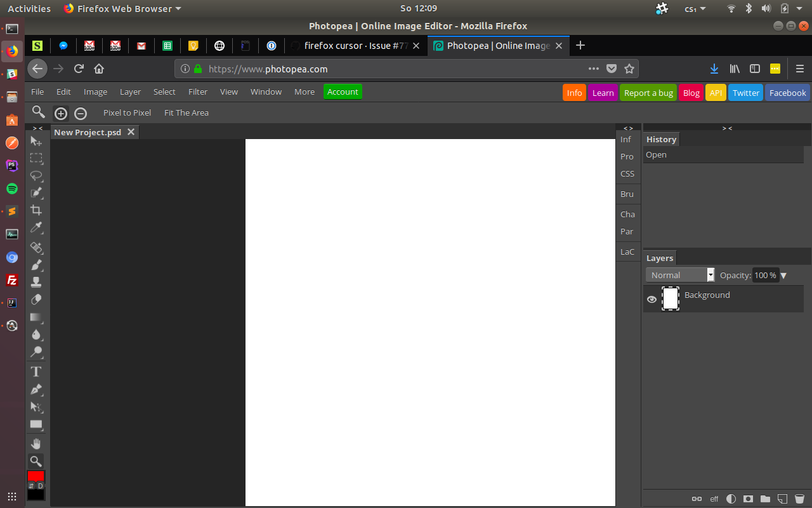Open the new adjustment layer icon
Image resolution: width=812 pixels, height=508 pixels.
[x=731, y=499]
